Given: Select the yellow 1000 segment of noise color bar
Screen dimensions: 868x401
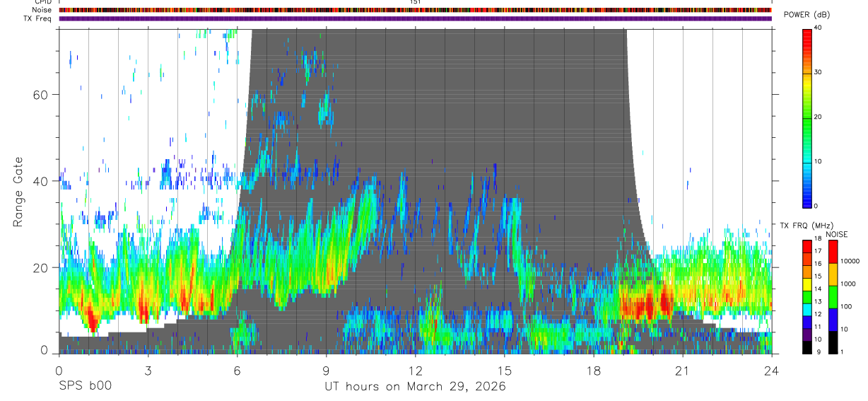Looking at the screenshot, I should 833,274.
